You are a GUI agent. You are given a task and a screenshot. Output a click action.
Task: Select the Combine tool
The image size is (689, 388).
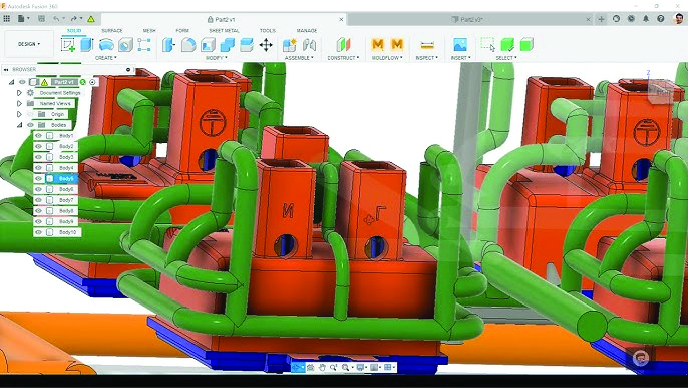227,45
